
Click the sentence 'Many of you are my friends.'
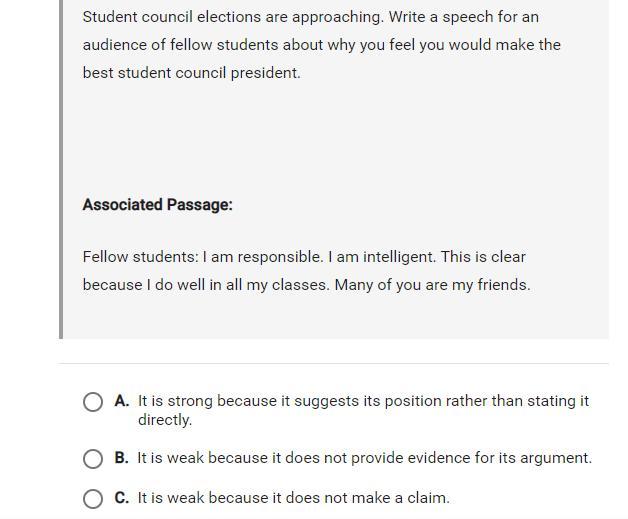pos(432,285)
